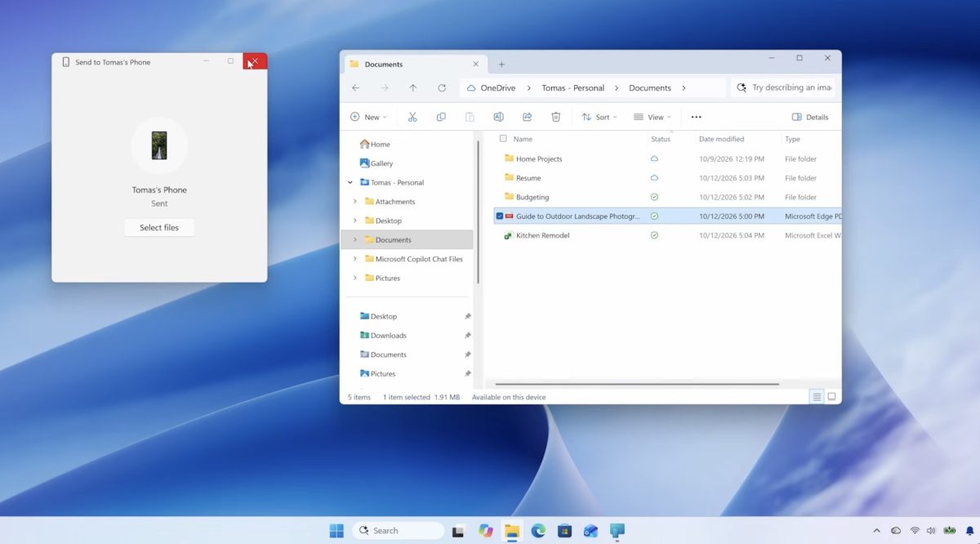
Task: Show hidden icons chevron in system tray
Action: click(877, 530)
